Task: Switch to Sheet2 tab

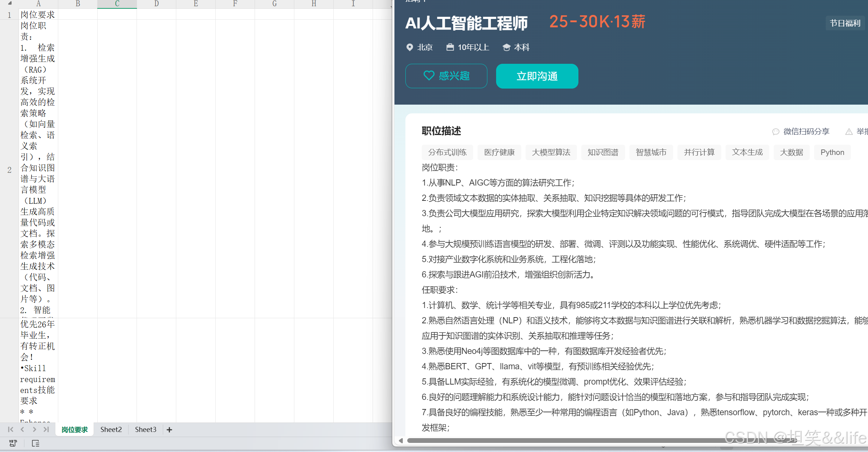Action: tap(111, 429)
